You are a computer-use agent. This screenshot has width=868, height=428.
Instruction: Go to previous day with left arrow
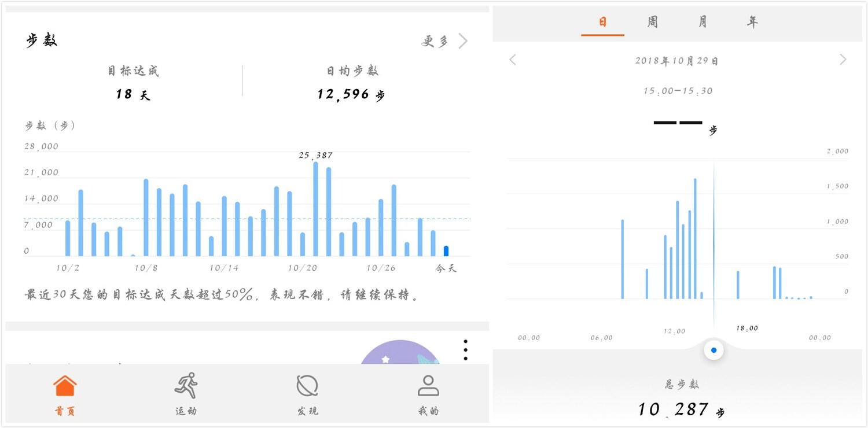click(x=513, y=60)
